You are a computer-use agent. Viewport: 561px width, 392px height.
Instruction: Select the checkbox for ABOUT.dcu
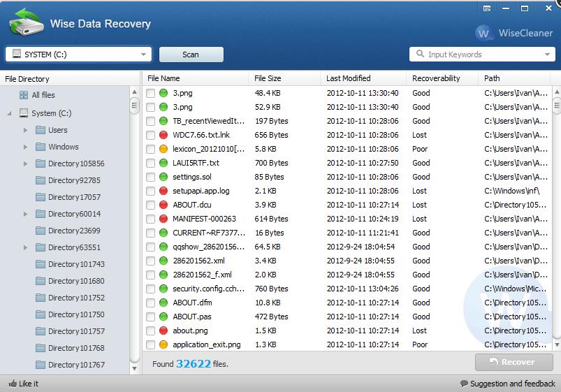pos(150,205)
